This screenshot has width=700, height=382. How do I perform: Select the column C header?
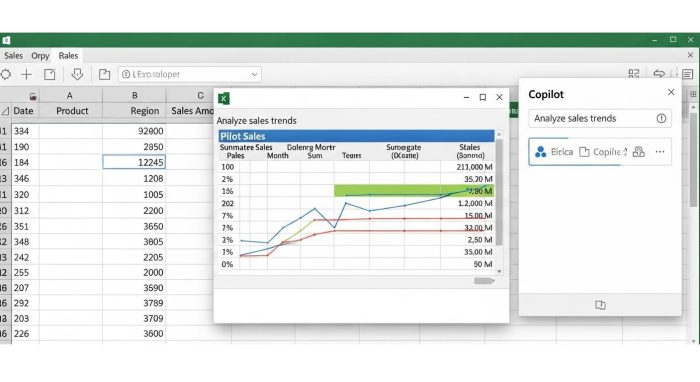(x=200, y=96)
